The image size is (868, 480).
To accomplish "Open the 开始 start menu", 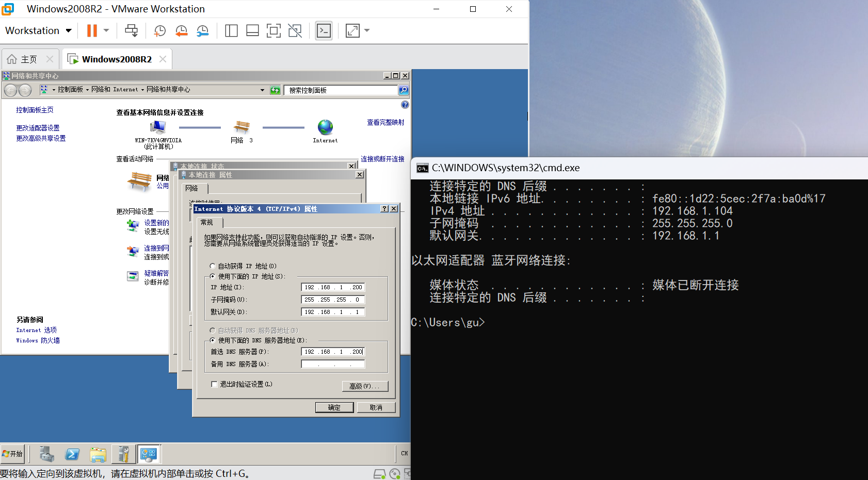I will click(x=13, y=454).
